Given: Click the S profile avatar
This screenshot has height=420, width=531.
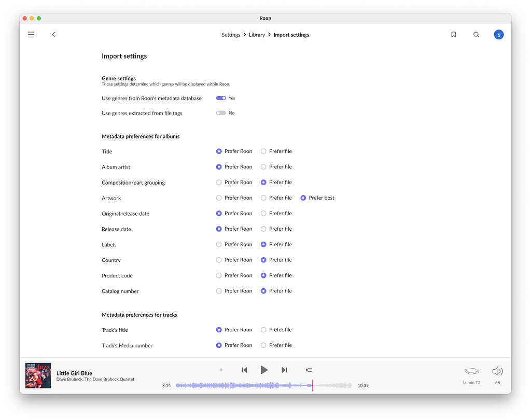Looking at the screenshot, I should pyautogui.click(x=498, y=34).
